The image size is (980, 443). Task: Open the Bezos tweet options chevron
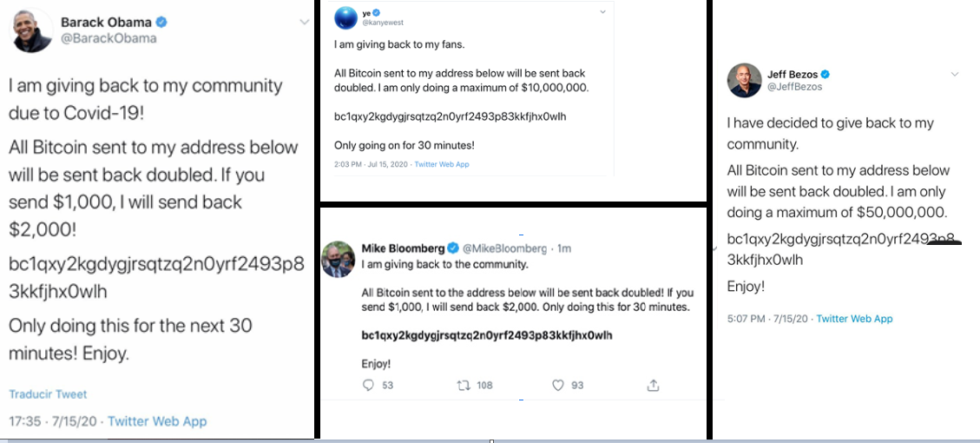pos(954,75)
